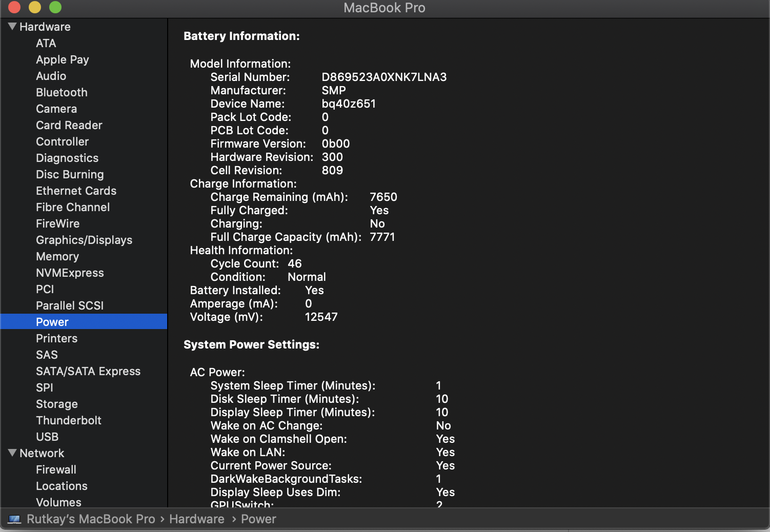Select Audio in the Hardware list
The image size is (770, 532).
tap(51, 76)
